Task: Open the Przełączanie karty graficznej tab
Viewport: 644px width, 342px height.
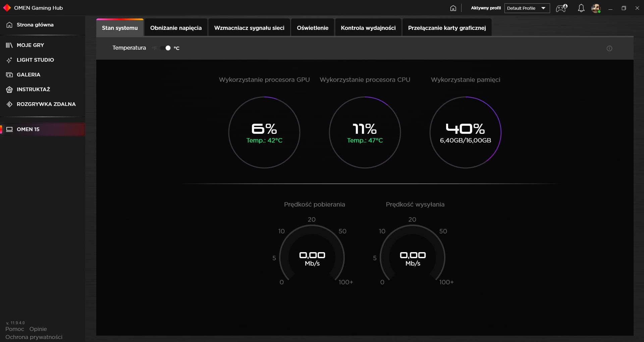Action: pyautogui.click(x=447, y=28)
